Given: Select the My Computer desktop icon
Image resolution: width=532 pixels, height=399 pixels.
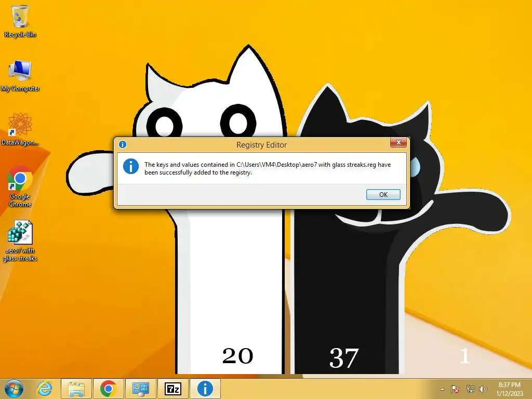Looking at the screenshot, I should 20,76.
